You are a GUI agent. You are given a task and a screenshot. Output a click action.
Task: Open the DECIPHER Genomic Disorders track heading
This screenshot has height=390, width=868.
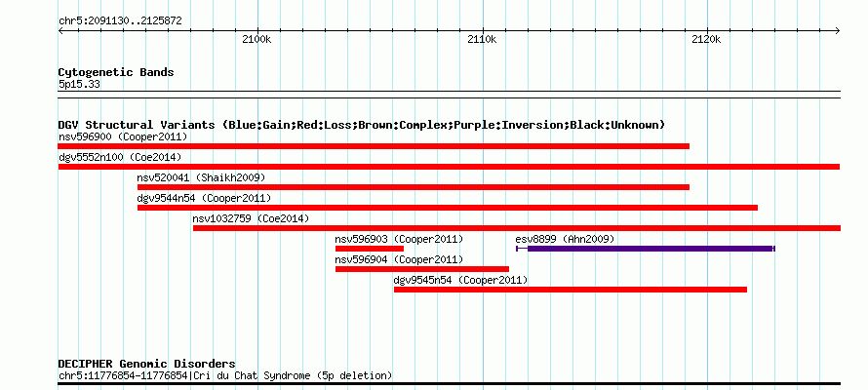click(146, 364)
